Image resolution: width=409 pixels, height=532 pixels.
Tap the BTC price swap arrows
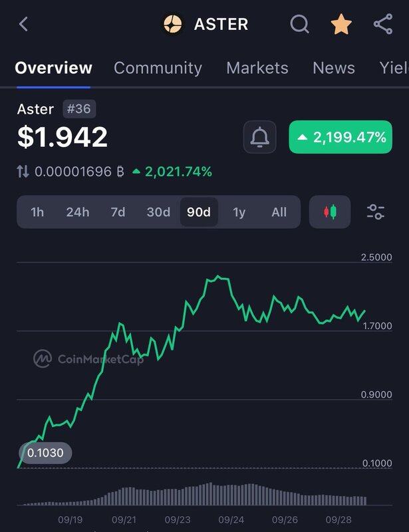[x=23, y=172]
